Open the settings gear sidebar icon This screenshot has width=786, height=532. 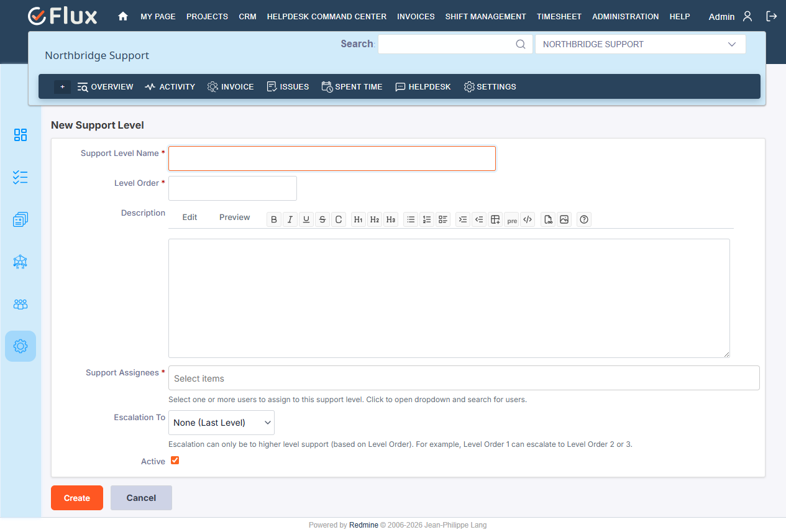[21, 346]
